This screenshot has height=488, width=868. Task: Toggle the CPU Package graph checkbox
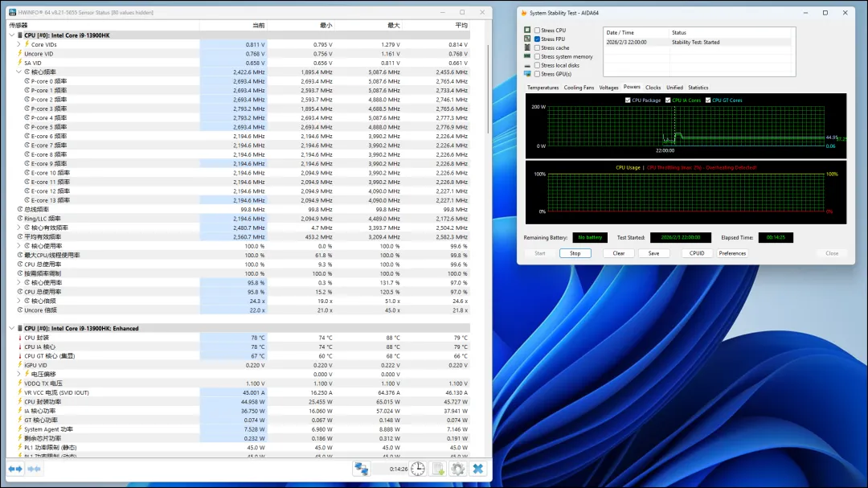coord(628,100)
